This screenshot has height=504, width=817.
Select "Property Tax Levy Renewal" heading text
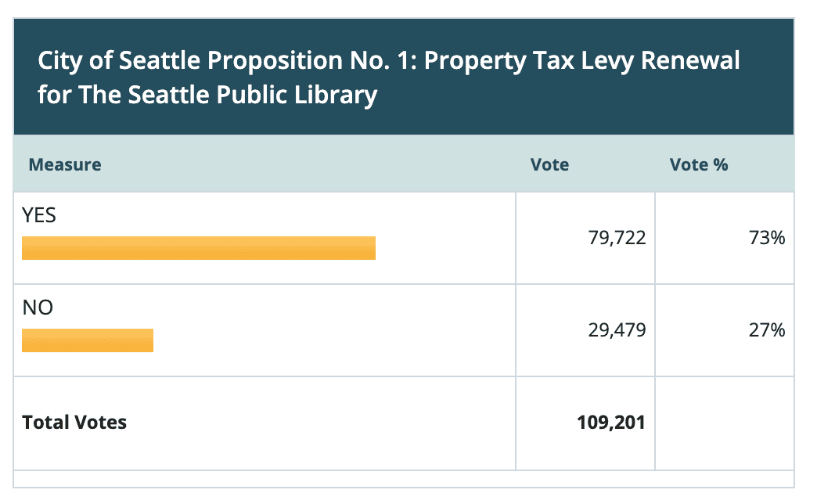click(582, 61)
